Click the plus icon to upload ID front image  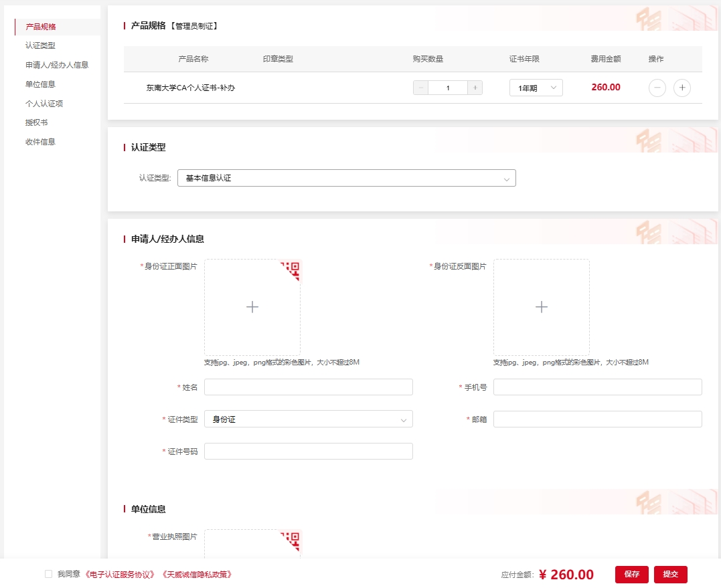point(252,307)
